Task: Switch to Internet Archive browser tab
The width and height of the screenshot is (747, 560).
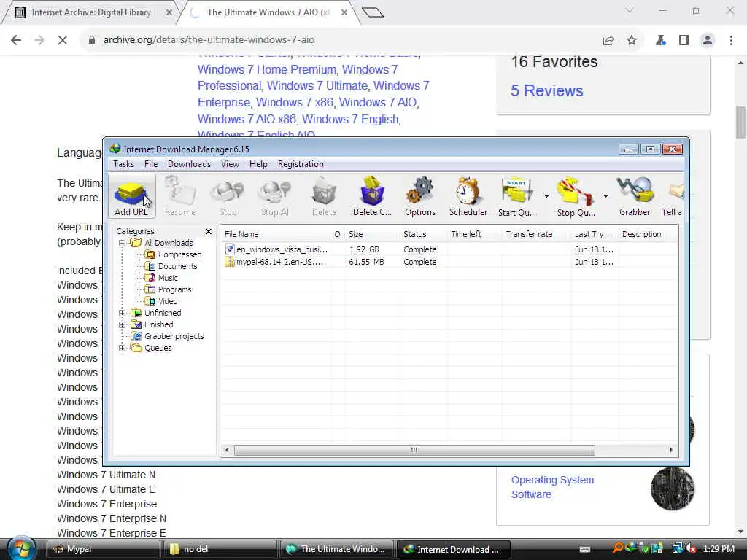Action: pos(90,12)
